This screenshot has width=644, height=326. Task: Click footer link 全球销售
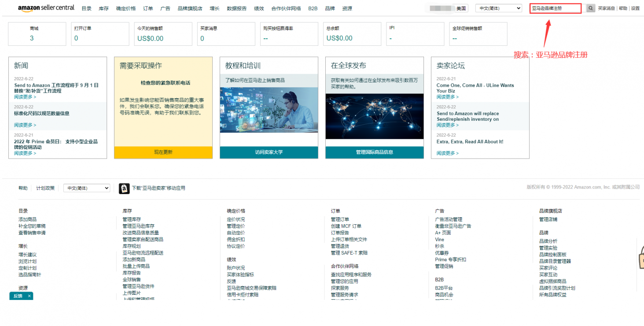tap(132, 280)
